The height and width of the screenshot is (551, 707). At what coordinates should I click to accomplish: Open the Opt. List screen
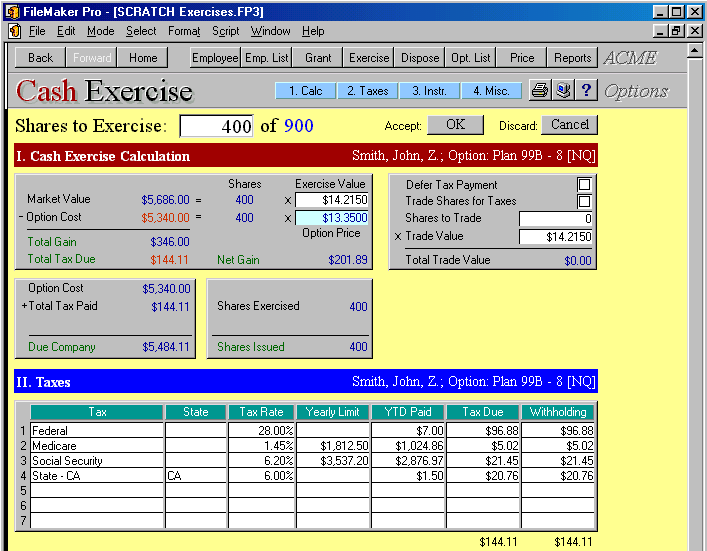coord(471,58)
